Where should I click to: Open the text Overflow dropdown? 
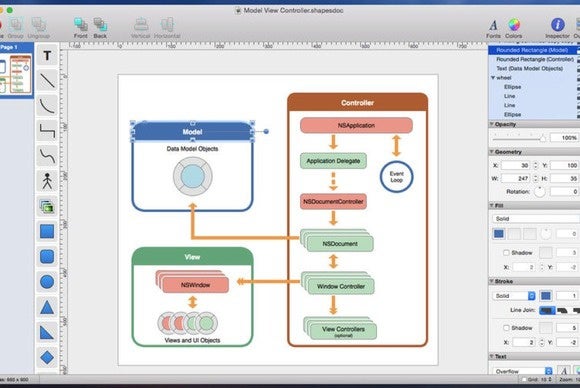click(522, 371)
